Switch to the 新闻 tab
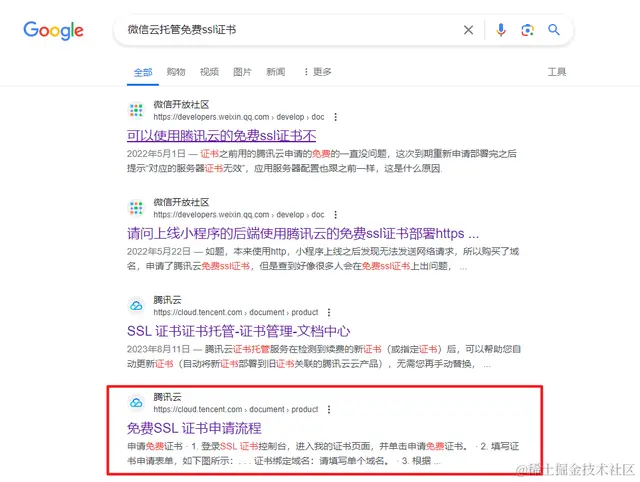Viewport: 640px width, 482px height. point(276,72)
